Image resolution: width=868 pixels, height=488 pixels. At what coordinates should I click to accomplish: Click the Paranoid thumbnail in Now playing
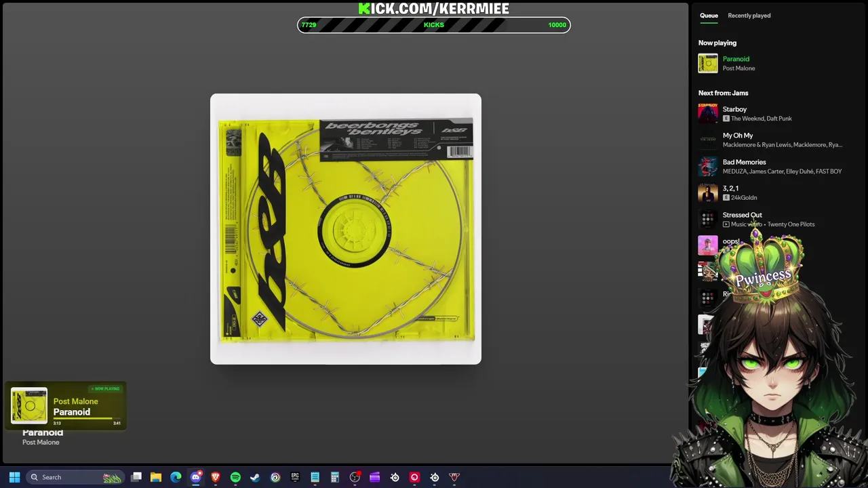pos(708,64)
